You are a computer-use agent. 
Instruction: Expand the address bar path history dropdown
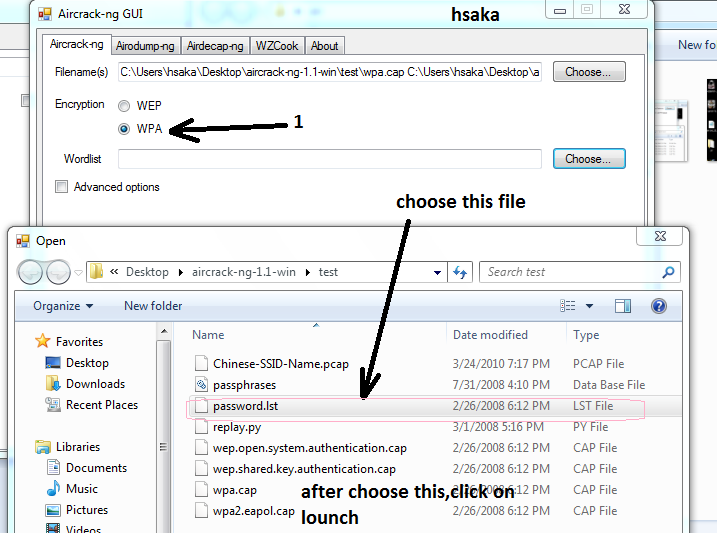pos(437,272)
